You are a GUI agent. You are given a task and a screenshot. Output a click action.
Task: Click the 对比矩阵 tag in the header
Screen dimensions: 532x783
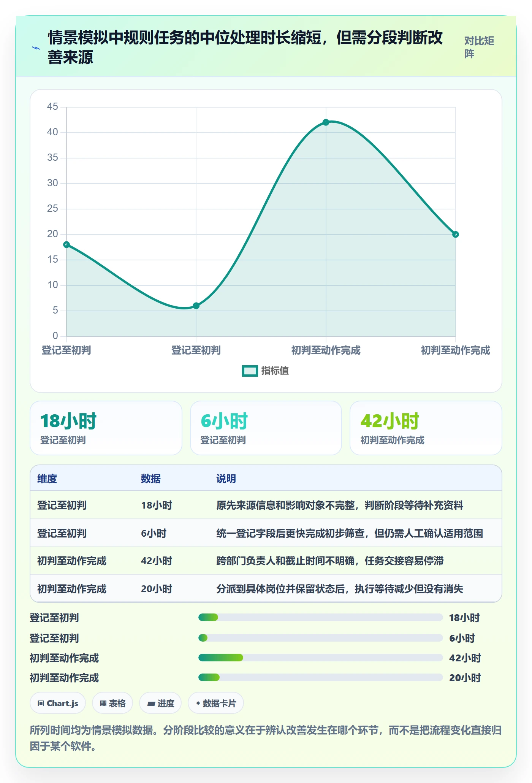click(x=479, y=47)
